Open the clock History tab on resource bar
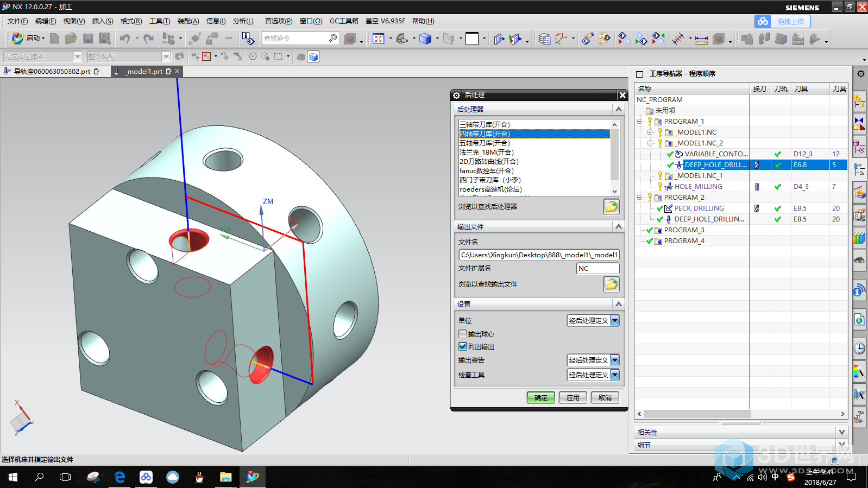This screenshot has width=868, height=488. point(859,348)
